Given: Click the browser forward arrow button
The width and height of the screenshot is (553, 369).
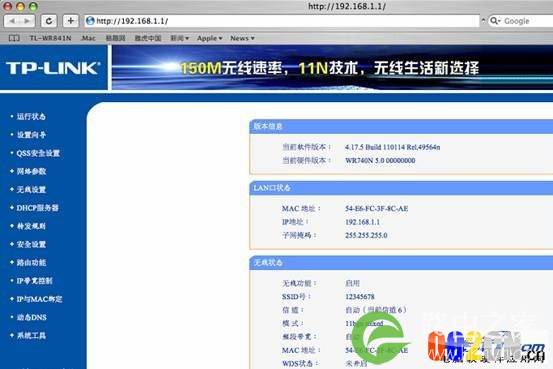Looking at the screenshot, I should (27, 21).
